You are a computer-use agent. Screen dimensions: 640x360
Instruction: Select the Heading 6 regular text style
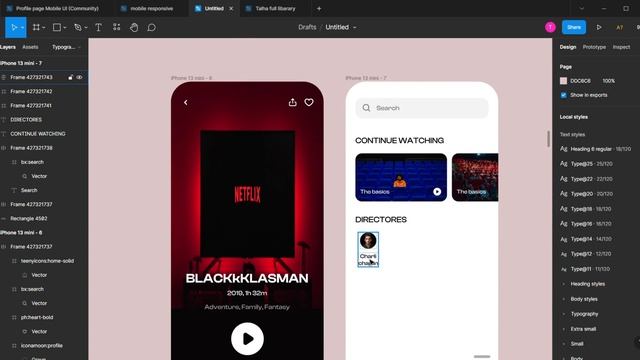(x=596, y=149)
